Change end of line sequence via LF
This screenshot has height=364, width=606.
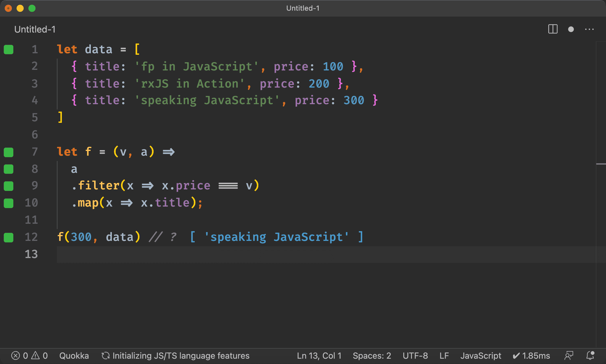click(444, 355)
